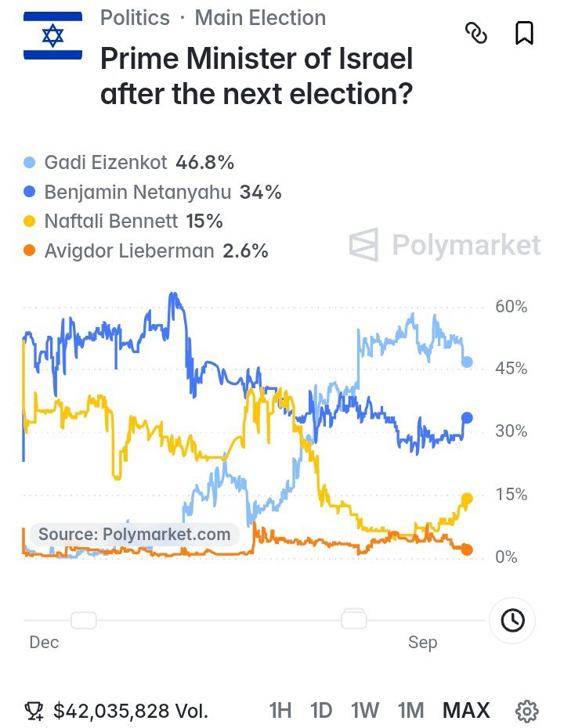The height and width of the screenshot is (728, 564).
Task: Click Avigdor Lieberman orange endpoint dot
Action: click(x=467, y=550)
